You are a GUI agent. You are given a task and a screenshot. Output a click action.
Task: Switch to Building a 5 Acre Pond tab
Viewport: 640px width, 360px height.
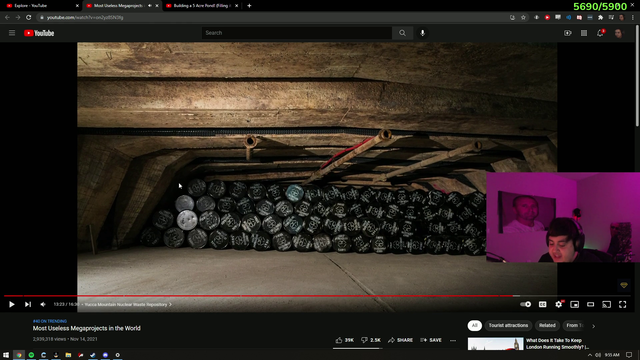[x=202, y=6]
